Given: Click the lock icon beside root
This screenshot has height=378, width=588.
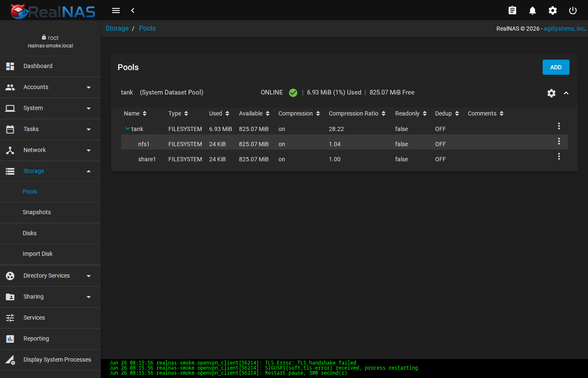Looking at the screenshot, I should pos(44,37).
